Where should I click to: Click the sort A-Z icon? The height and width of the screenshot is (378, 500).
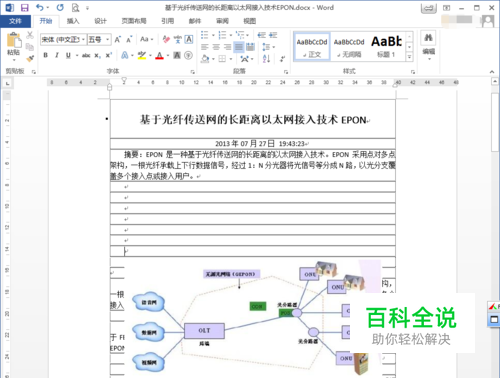click(266, 59)
